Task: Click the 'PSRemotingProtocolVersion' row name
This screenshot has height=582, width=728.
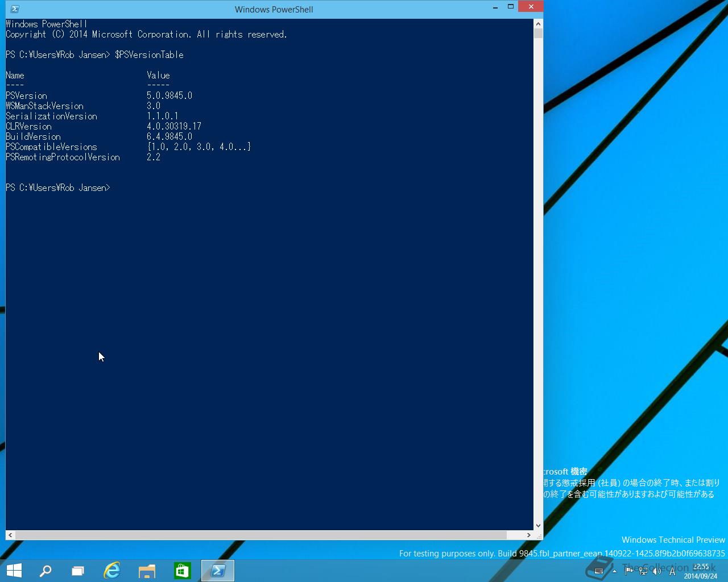Action: coord(63,157)
